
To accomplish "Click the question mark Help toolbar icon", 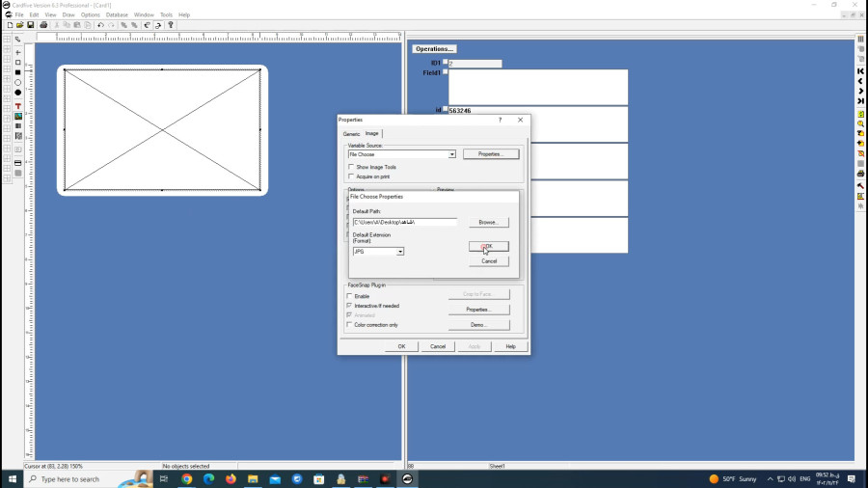I will point(171,25).
